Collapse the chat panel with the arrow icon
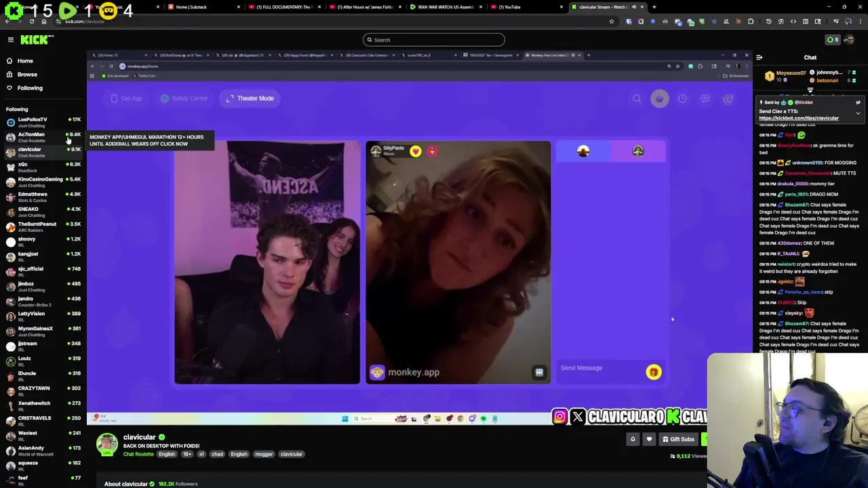868x488 pixels. pos(759,58)
